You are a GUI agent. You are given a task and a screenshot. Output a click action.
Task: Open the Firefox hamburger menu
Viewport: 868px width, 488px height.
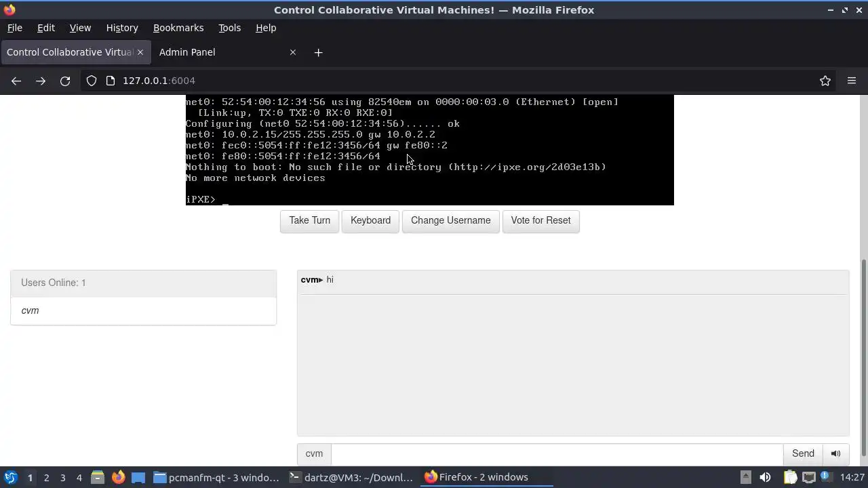(852, 81)
